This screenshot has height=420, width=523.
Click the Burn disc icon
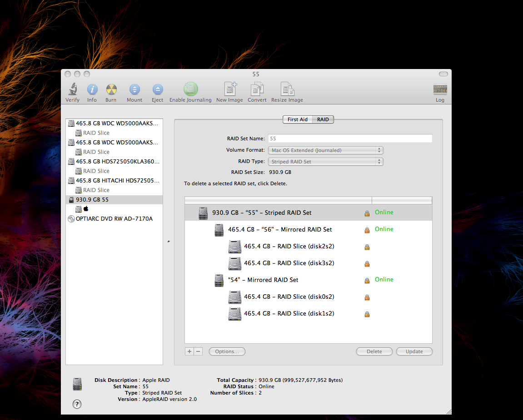click(111, 89)
